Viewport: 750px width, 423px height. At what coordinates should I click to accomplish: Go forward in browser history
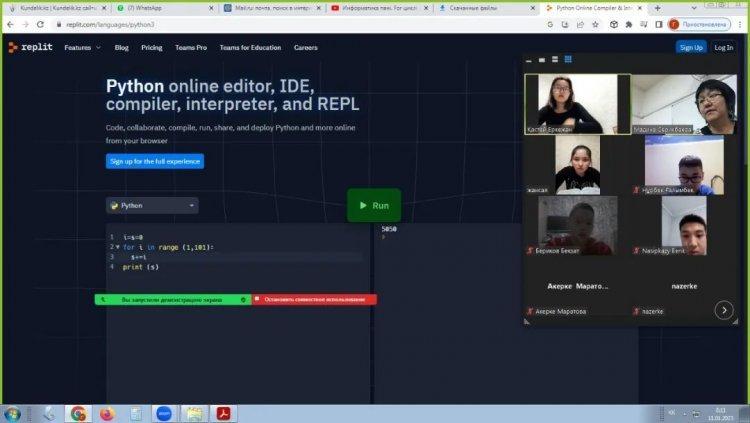(x=25, y=24)
